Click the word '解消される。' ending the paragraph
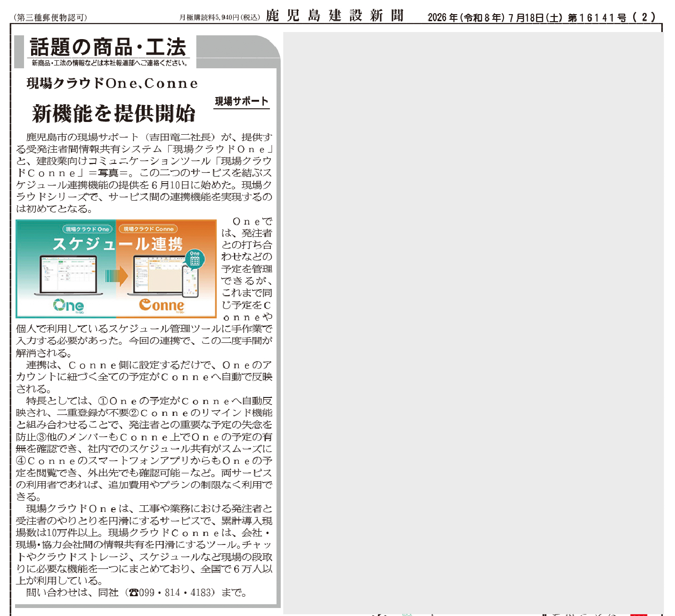 coord(44,353)
